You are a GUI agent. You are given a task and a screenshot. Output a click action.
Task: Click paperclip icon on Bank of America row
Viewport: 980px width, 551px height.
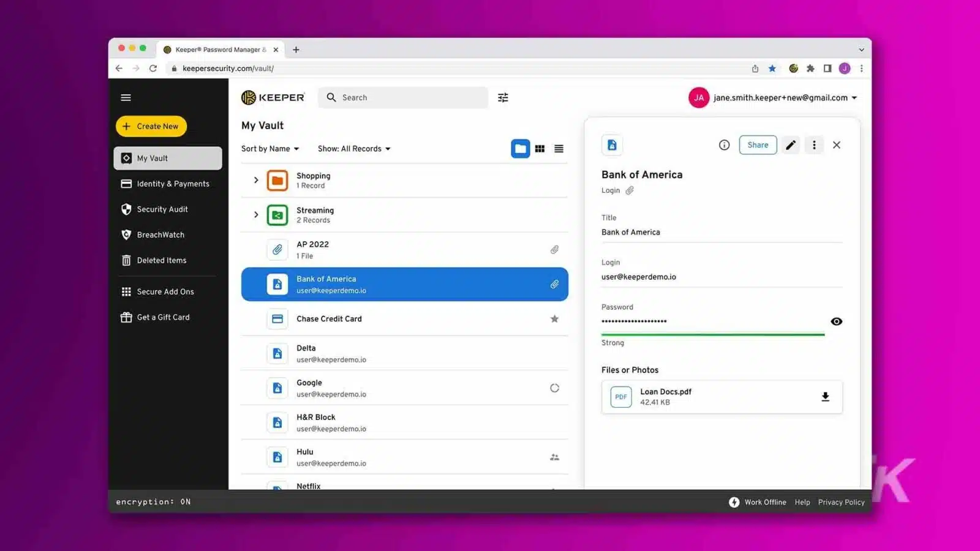(554, 284)
